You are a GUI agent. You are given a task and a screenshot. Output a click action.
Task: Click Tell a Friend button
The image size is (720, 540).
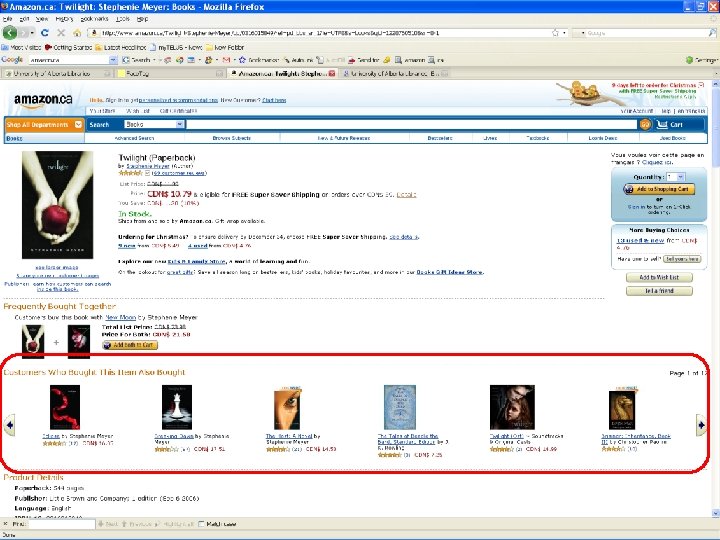coord(659,291)
